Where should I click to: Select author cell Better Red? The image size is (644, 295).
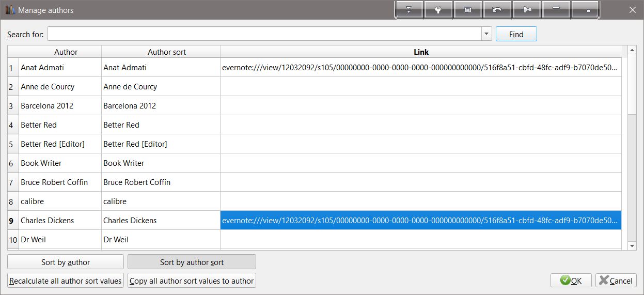[60, 125]
